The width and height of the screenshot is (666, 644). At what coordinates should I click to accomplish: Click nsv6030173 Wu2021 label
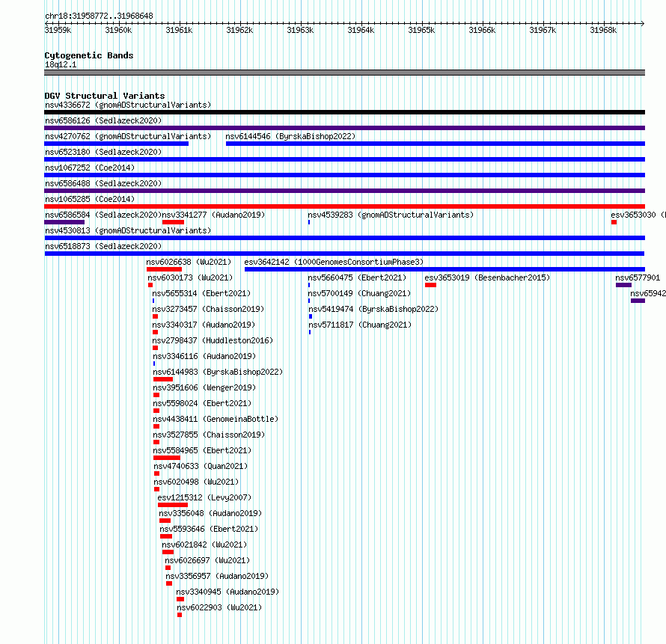[x=190, y=277]
